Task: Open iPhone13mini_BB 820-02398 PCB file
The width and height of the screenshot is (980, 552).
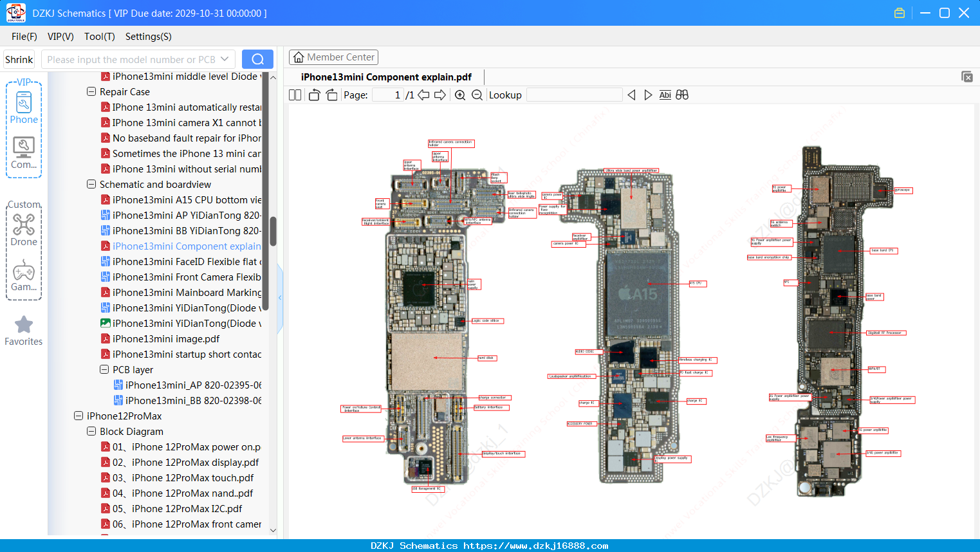Action: [187, 401]
